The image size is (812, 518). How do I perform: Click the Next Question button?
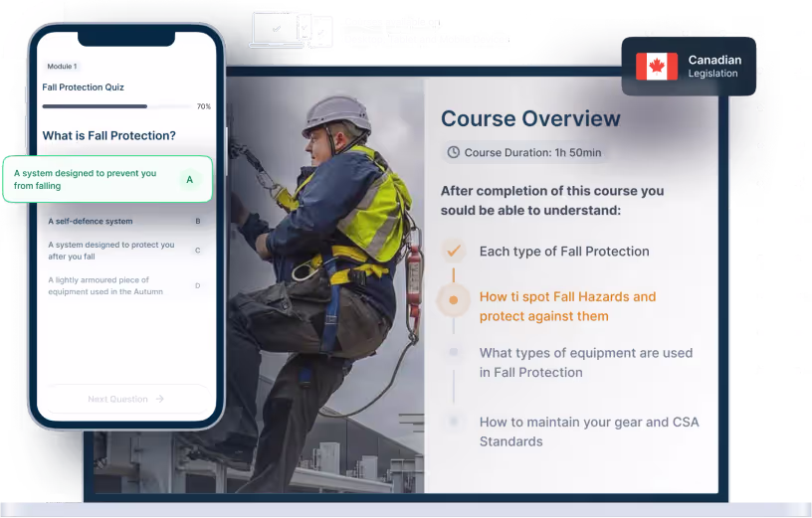(125, 399)
